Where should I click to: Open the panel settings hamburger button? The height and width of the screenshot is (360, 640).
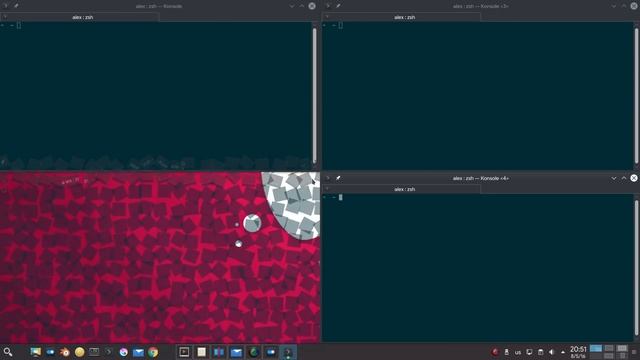[634, 352]
